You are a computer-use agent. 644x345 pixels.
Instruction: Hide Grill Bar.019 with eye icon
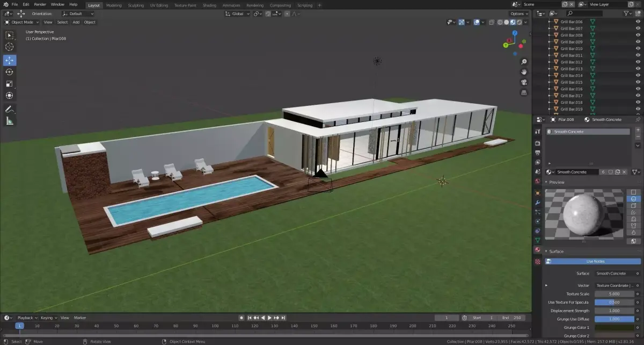637,109
